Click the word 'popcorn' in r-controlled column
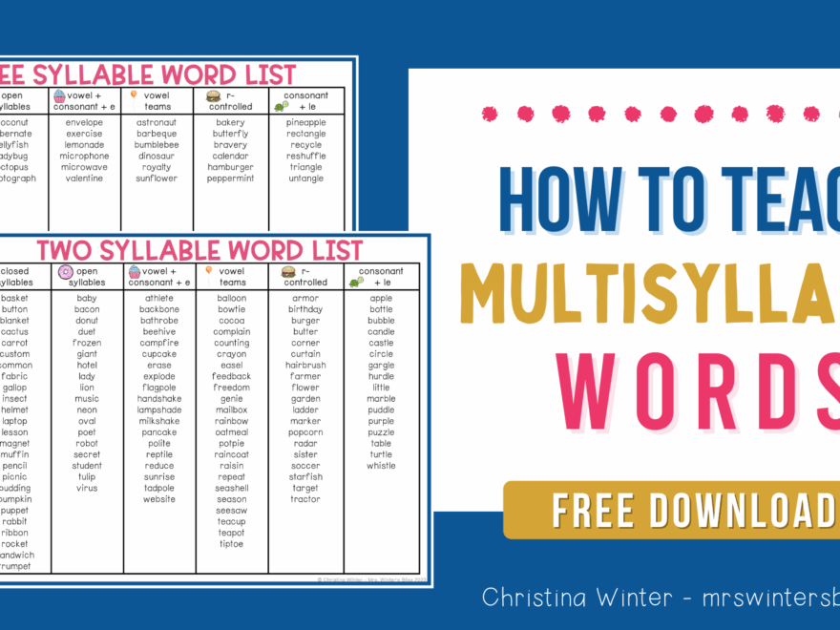This screenshot has width=840, height=630. pos(305,432)
